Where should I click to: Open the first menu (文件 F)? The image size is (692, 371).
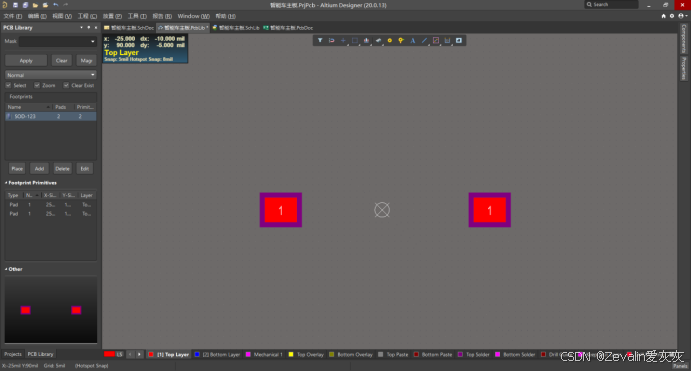click(12, 16)
